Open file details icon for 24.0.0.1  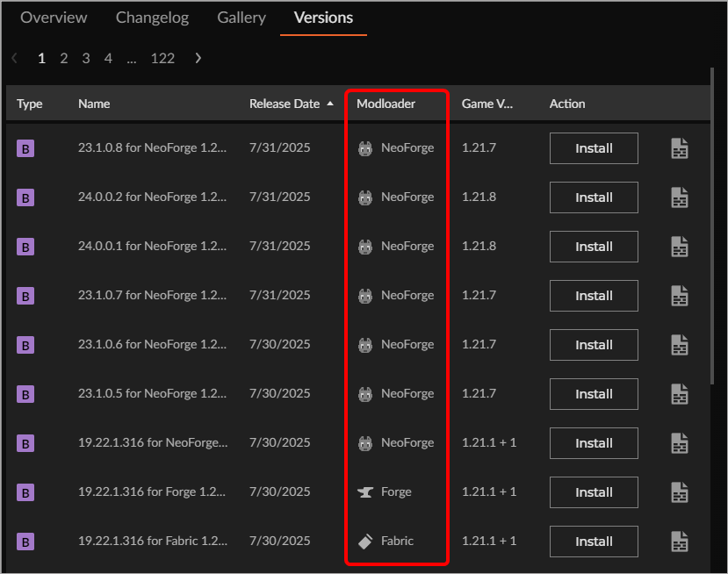[x=680, y=247]
